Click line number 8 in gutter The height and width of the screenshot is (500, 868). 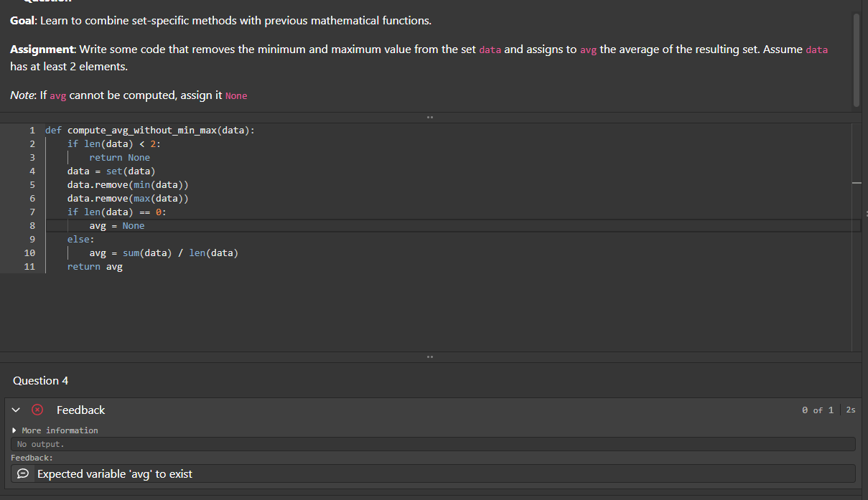point(32,226)
